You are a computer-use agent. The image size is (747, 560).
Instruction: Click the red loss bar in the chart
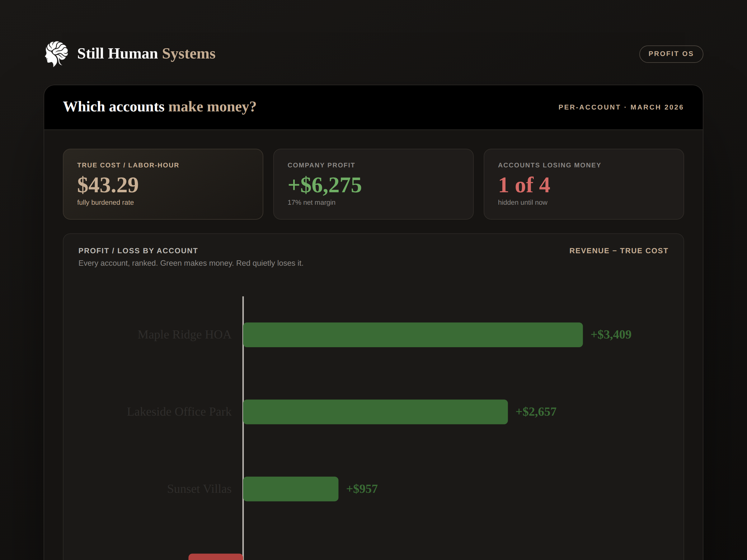click(x=215, y=557)
